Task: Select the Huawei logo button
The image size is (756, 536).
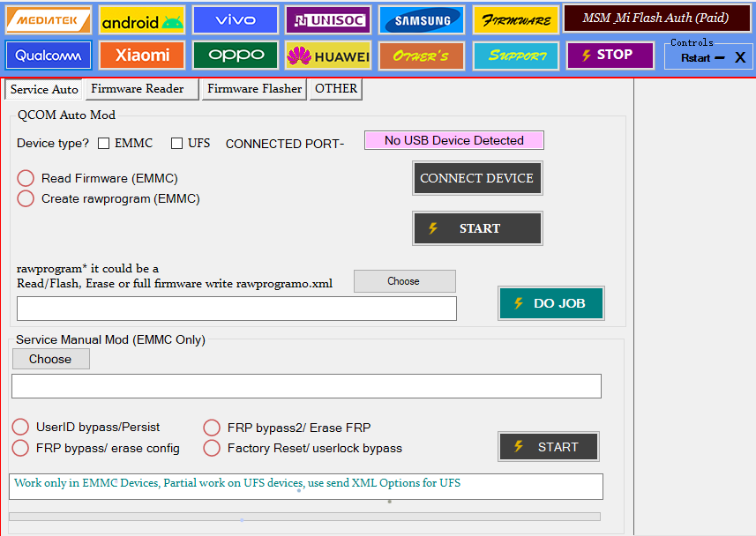Action: pos(328,56)
